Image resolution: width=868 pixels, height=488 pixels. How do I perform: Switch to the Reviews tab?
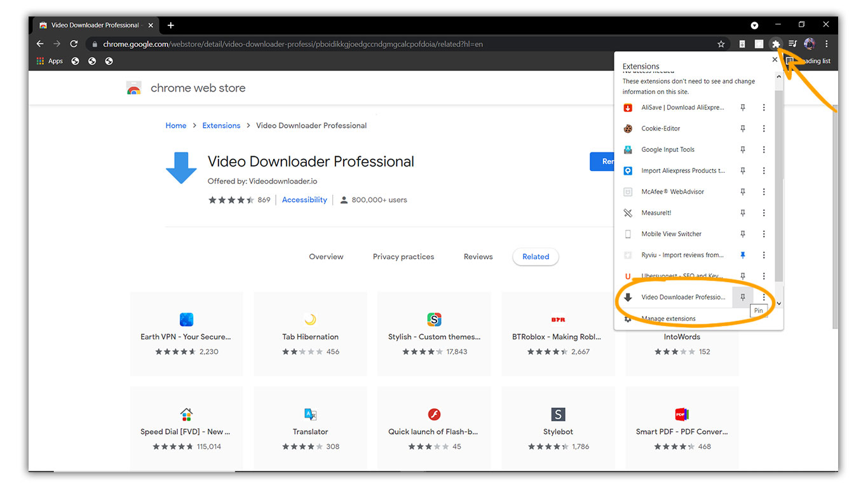pos(478,257)
